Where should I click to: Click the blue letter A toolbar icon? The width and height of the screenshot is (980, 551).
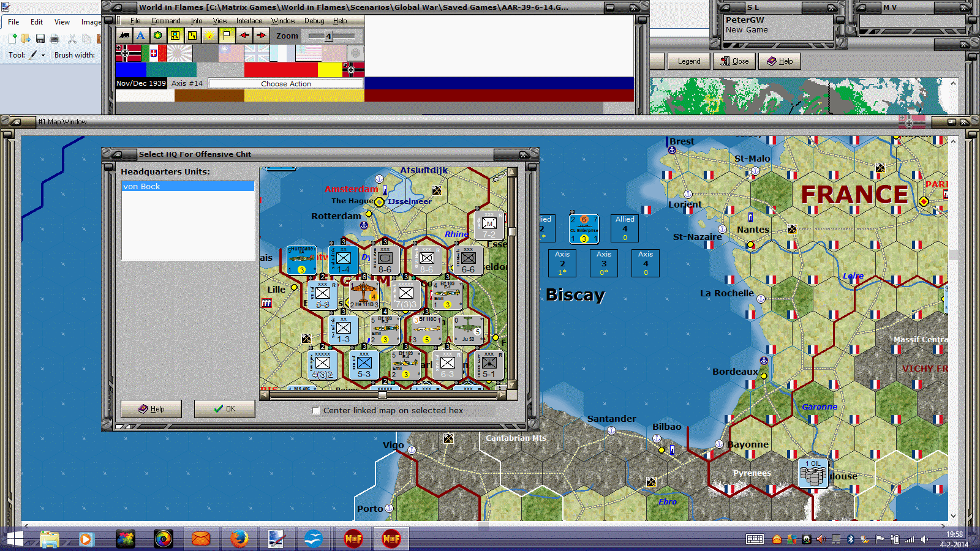[141, 36]
